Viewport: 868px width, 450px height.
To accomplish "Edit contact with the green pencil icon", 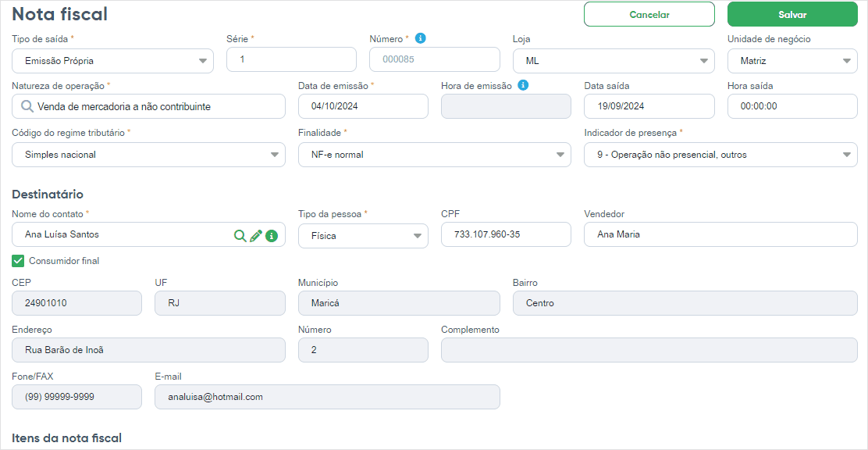I will (256, 235).
